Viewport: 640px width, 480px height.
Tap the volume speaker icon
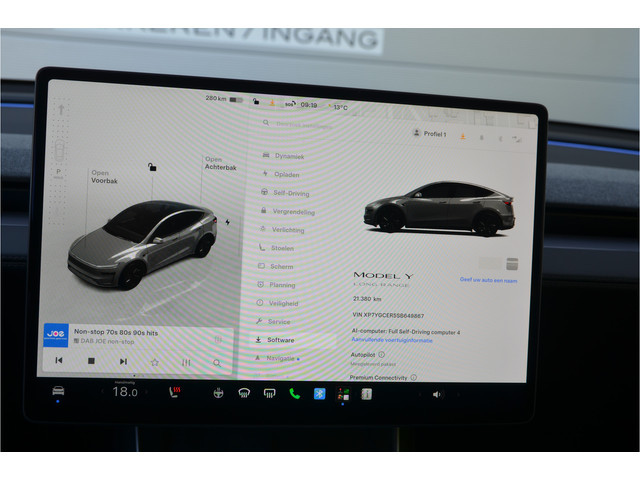click(x=436, y=394)
